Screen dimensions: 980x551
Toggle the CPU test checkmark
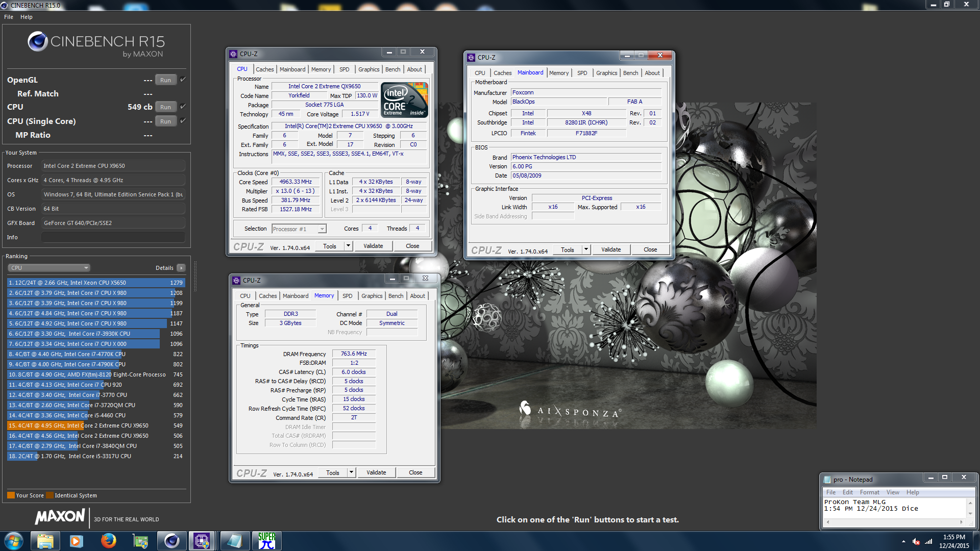point(183,107)
